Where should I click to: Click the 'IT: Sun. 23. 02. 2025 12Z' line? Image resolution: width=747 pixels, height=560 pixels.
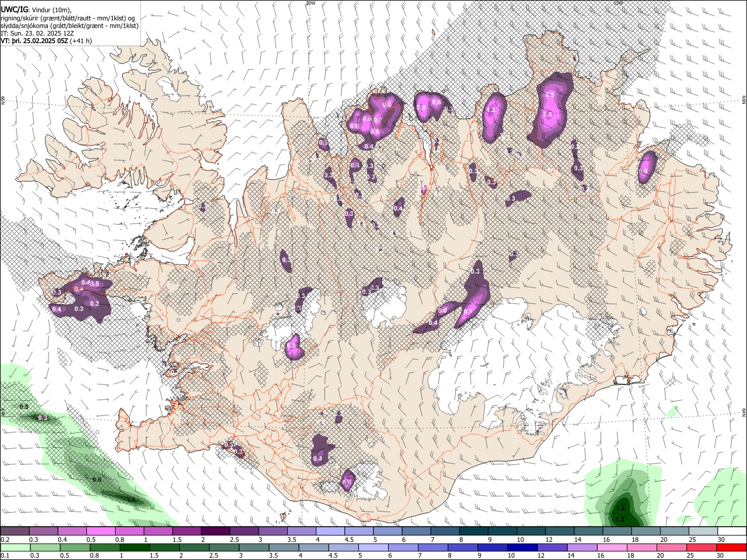tap(37, 33)
